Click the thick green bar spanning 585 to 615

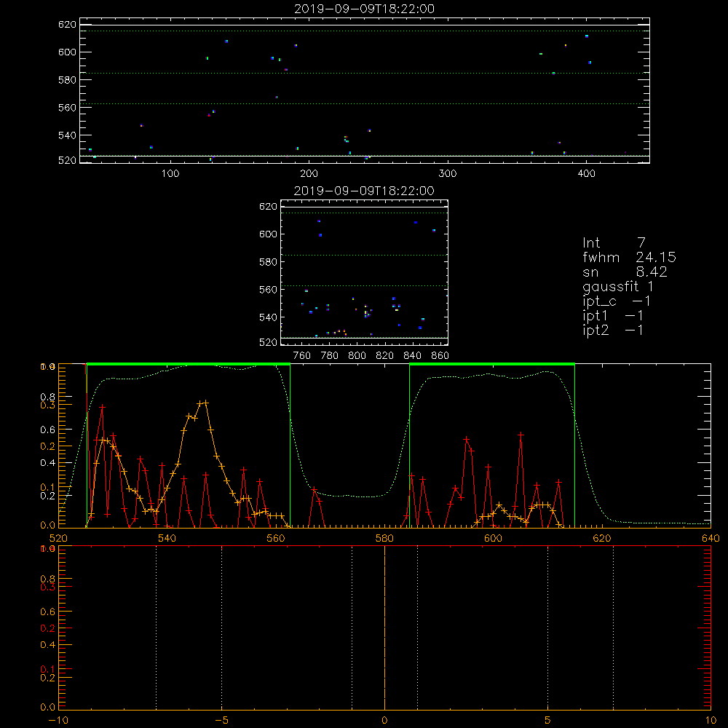tap(492, 364)
